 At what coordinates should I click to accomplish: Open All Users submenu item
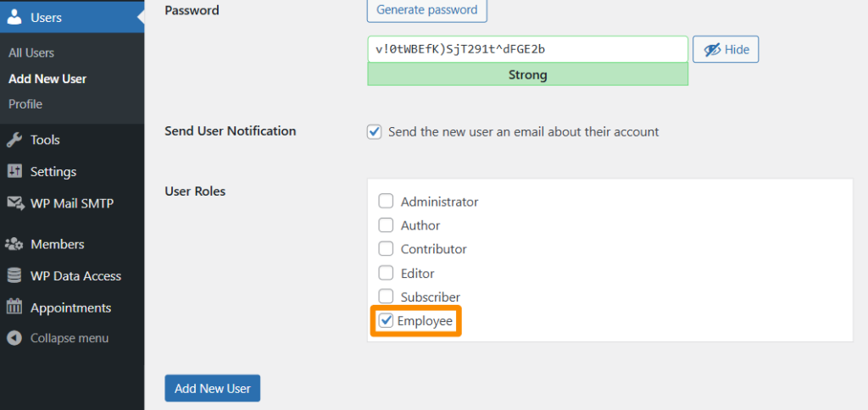pyautogui.click(x=31, y=53)
